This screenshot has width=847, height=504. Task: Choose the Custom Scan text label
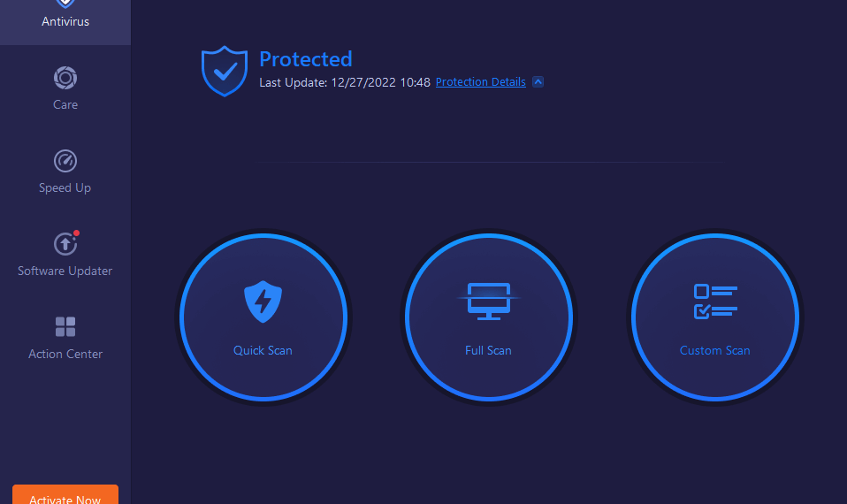pyautogui.click(x=715, y=350)
